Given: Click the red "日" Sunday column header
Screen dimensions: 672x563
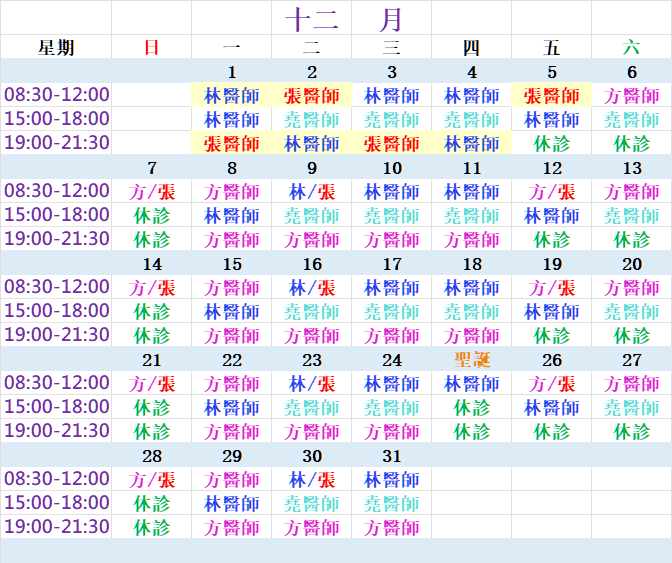Looking at the screenshot, I should point(151,47).
